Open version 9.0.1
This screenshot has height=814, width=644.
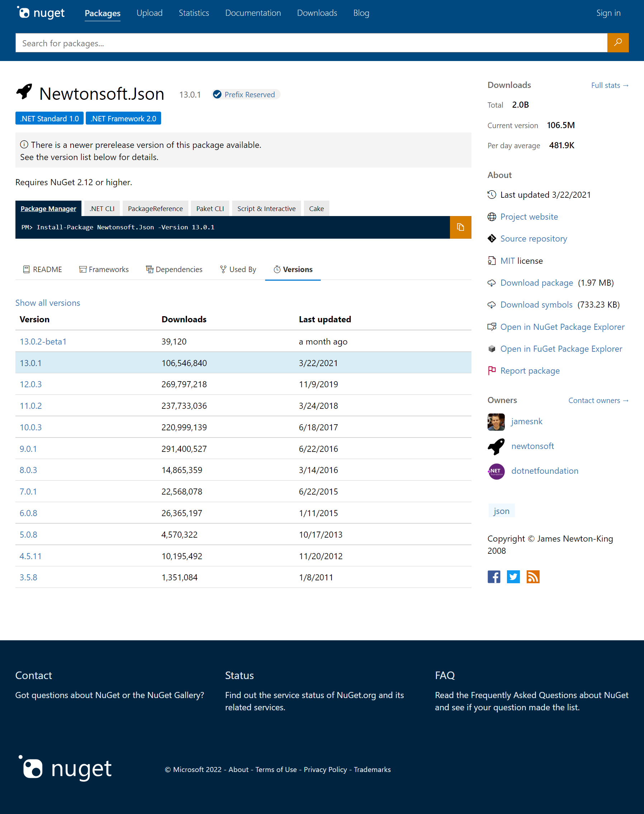(x=28, y=449)
